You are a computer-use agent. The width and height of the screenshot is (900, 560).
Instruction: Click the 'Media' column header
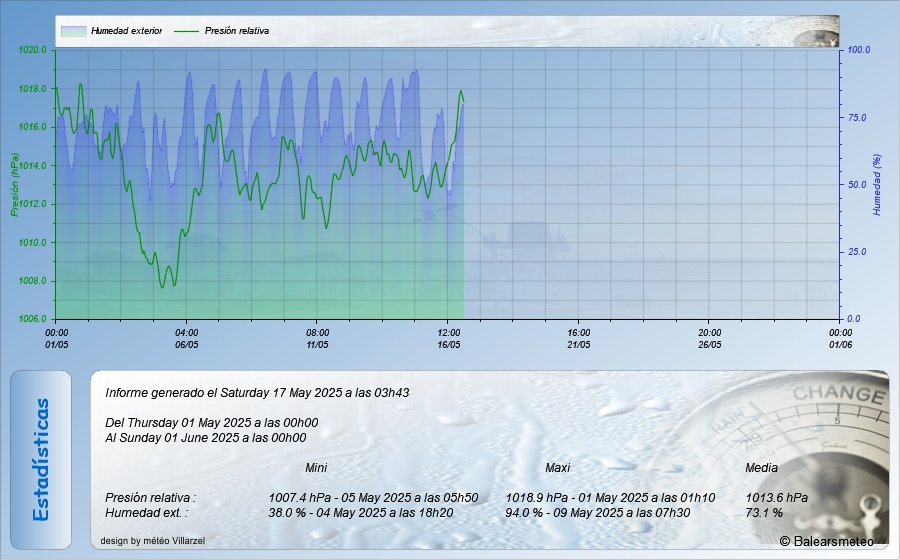click(x=761, y=468)
